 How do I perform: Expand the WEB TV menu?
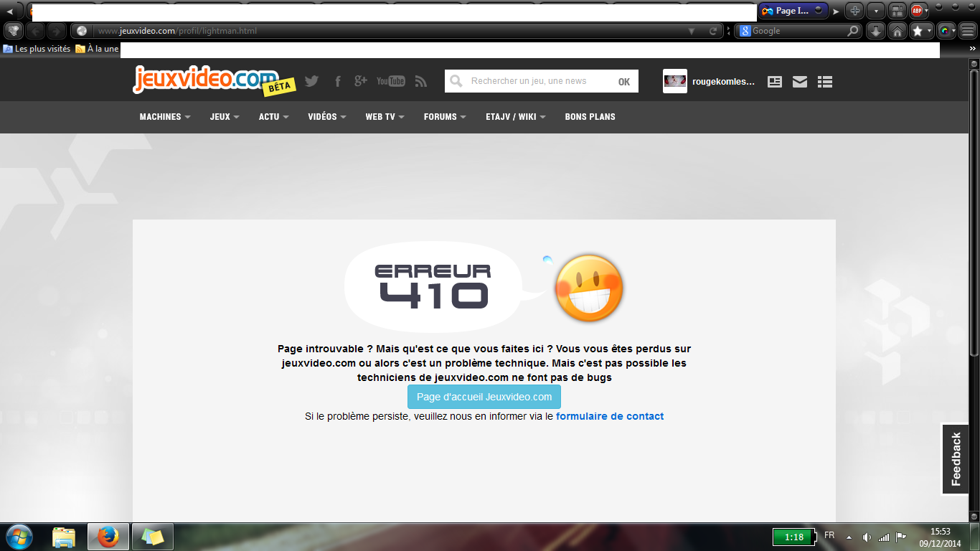tap(385, 117)
